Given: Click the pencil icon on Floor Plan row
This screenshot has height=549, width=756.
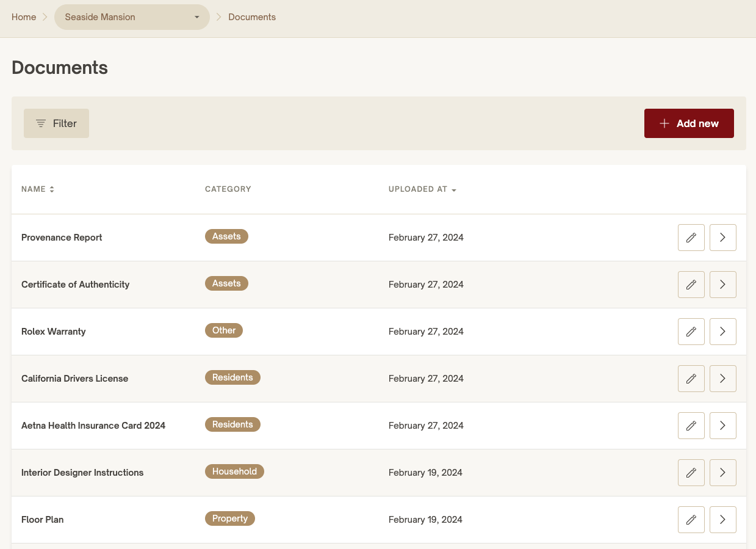Looking at the screenshot, I should [691, 520].
